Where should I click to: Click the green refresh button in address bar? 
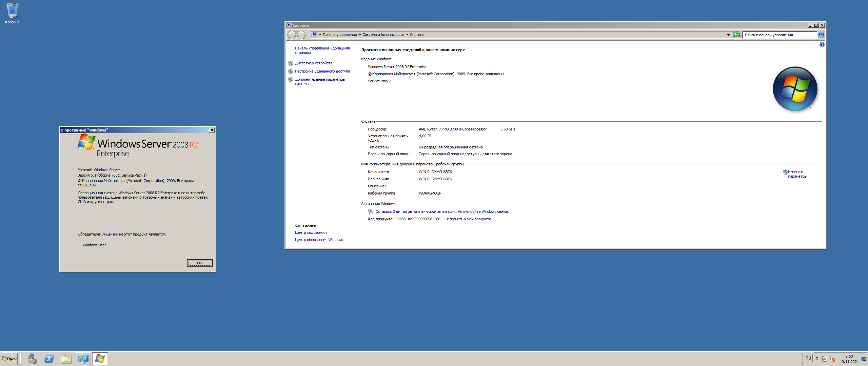(737, 35)
